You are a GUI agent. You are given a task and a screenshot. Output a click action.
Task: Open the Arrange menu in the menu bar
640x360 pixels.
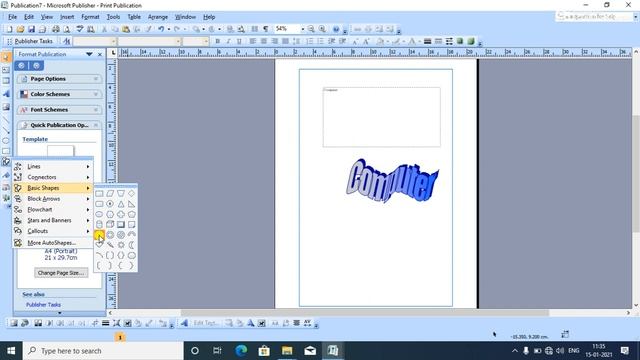click(x=158, y=17)
